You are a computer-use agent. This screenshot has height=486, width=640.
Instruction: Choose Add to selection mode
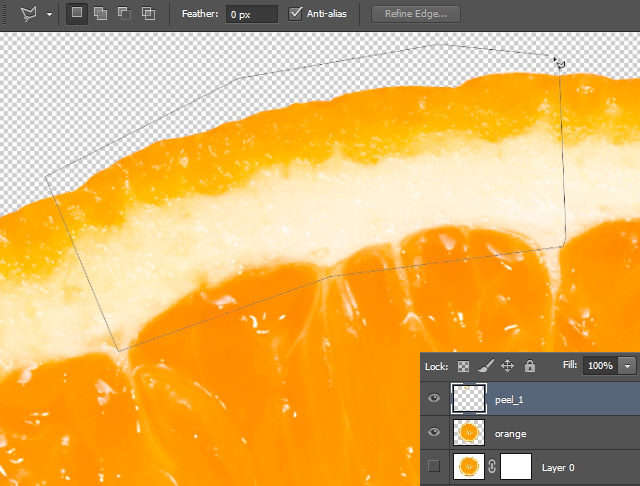pyautogui.click(x=100, y=13)
